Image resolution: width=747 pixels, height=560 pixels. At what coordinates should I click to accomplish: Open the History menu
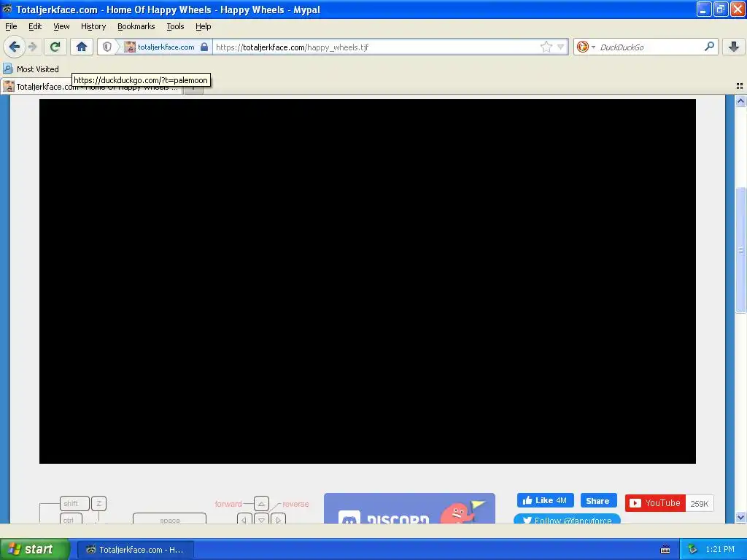coord(93,26)
